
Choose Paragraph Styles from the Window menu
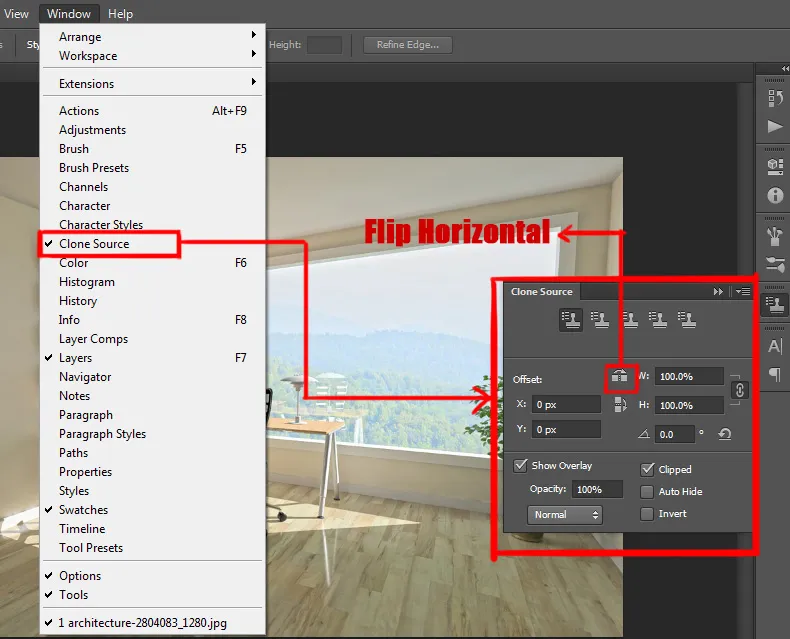pos(153,434)
